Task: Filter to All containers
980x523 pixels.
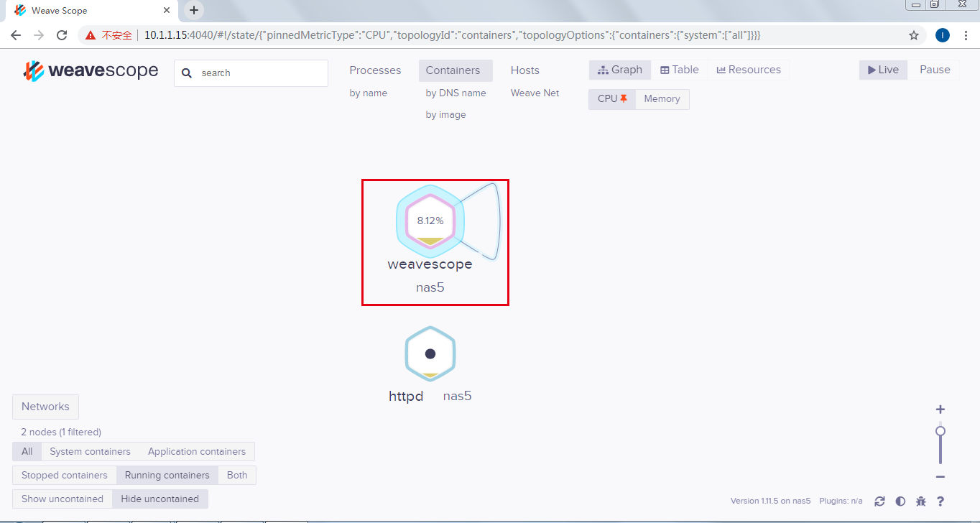Action: coord(27,452)
